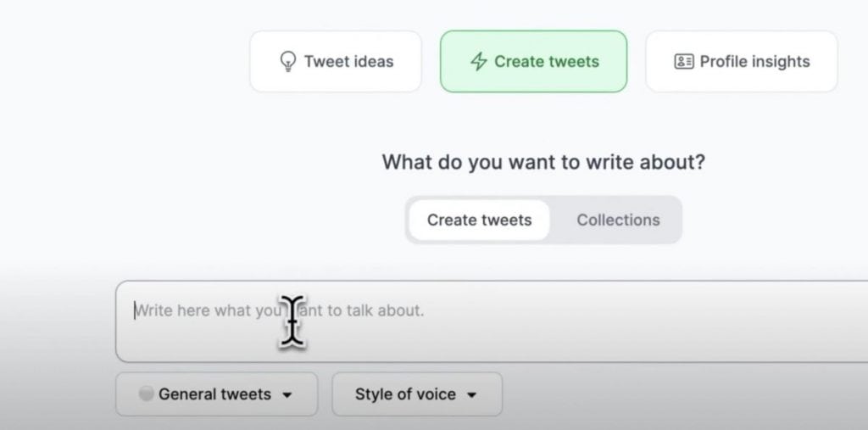Switch to the Profile insights section

(x=741, y=62)
